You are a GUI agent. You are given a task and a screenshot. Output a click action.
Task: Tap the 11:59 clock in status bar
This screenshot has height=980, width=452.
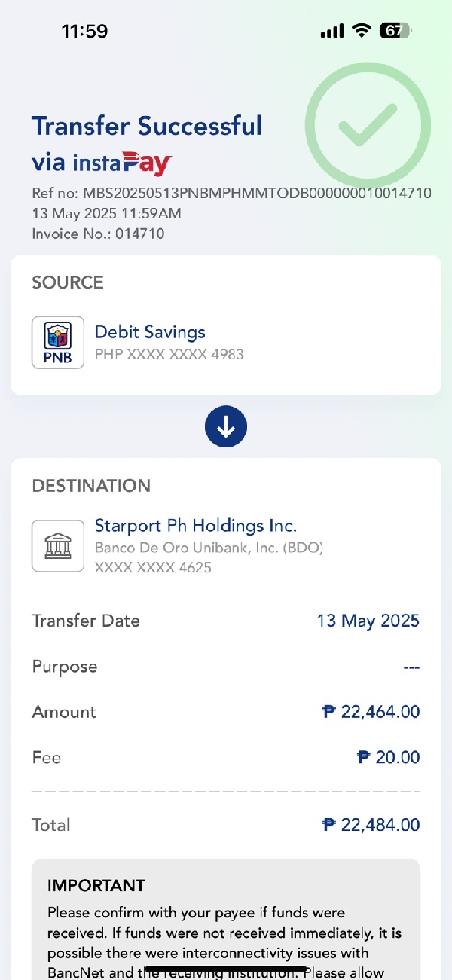click(84, 31)
